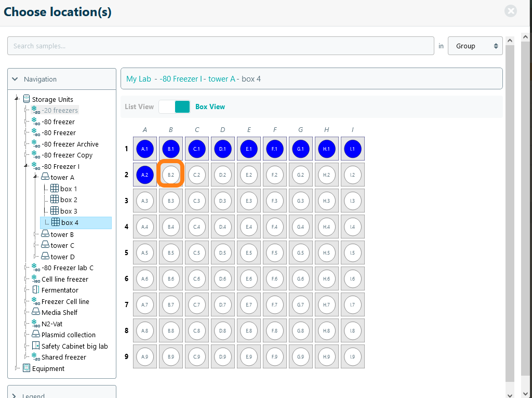This screenshot has width=532, height=398.
Task: Toggle the List View / Box View switch
Action: click(x=175, y=107)
